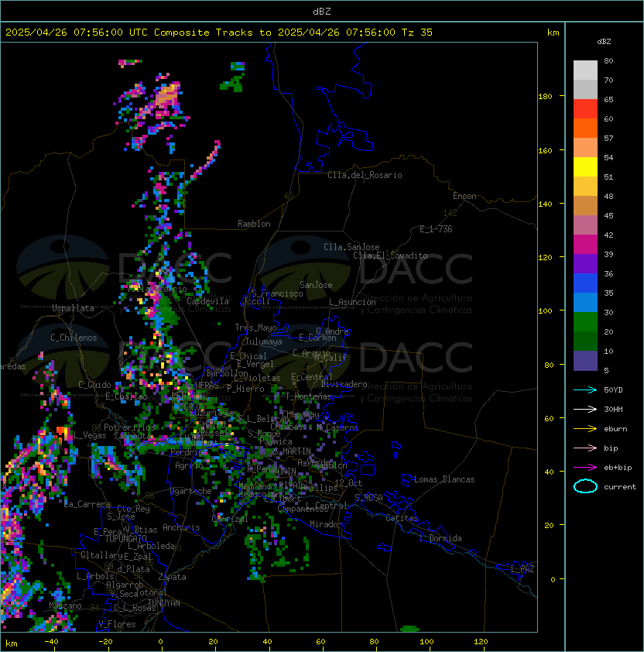Viewport: 644px width, 652px height.
Task: Click the cyan current ellipse icon
Action: pyautogui.click(x=585, y=486)
